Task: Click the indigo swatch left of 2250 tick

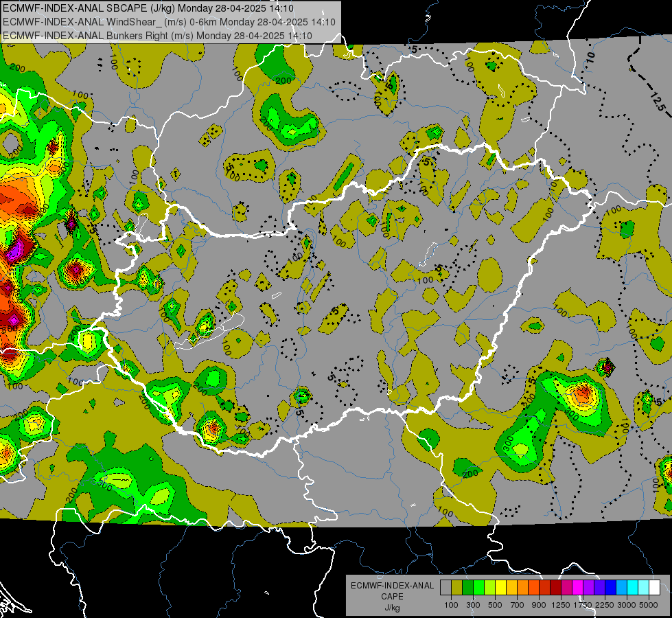Action: click(599, 588)
